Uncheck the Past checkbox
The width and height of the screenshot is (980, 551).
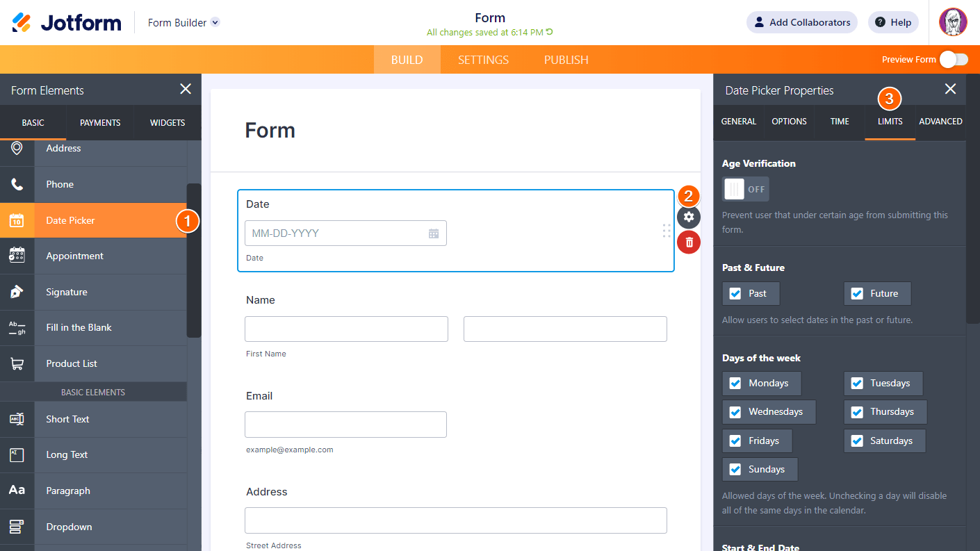tap(735, 293)
